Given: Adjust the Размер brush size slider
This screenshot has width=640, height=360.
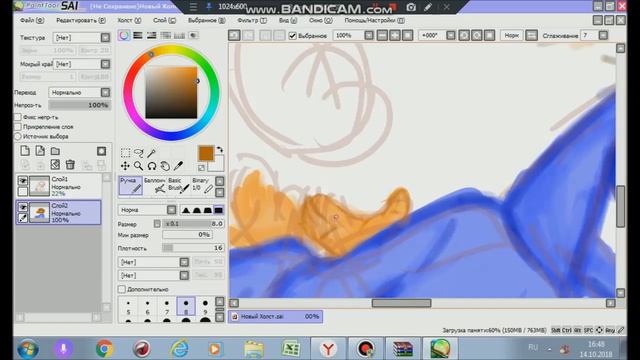Looking at the screenshot, I should pyautogui.click(x=193, y=224).
